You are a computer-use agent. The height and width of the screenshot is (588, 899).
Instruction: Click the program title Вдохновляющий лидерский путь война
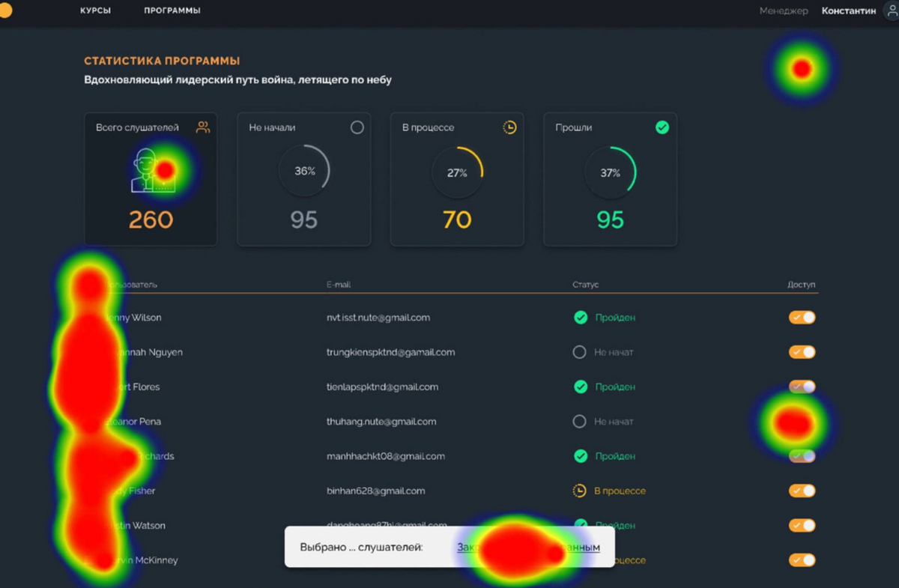click(237, 79)
